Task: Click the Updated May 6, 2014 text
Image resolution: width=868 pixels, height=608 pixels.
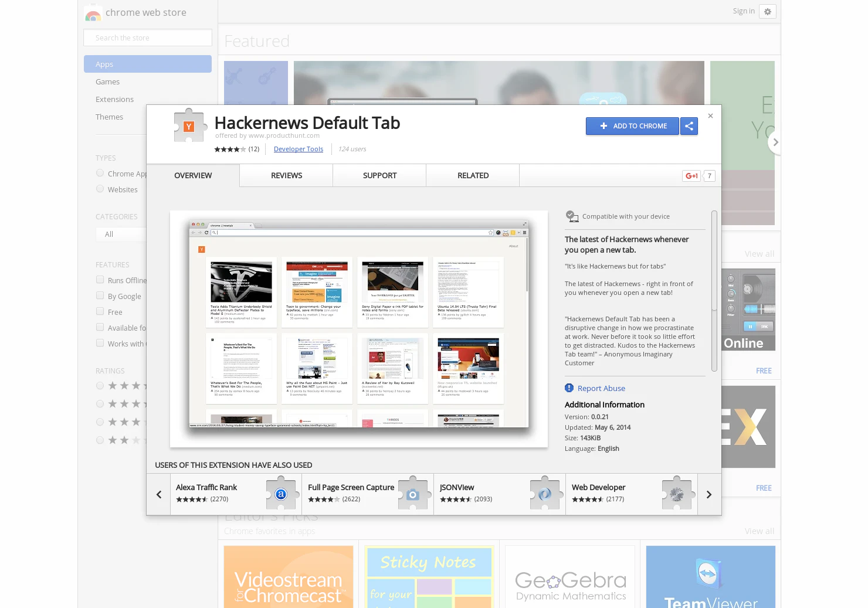Action: 598,427
